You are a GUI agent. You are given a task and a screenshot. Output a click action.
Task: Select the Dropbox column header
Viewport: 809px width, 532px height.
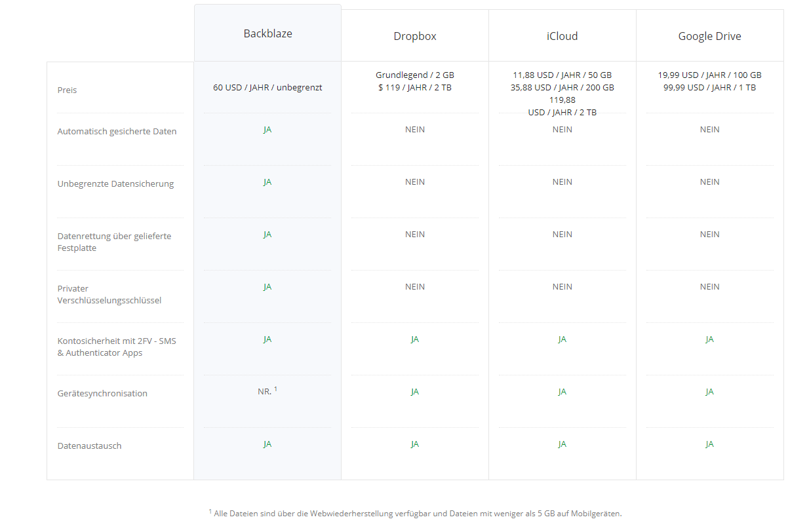point(415,36)
